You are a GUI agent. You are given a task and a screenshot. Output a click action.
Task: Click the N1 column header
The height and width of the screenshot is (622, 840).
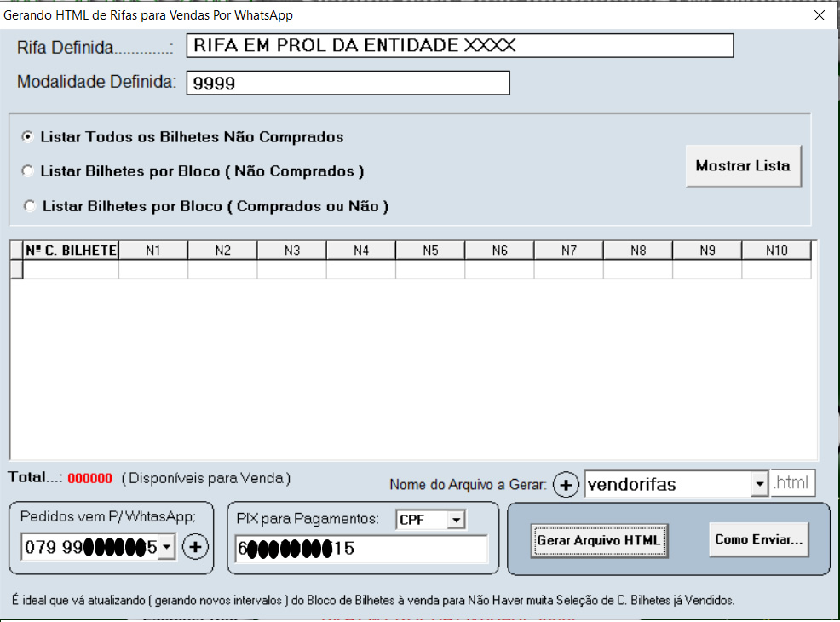coord(153,251)
